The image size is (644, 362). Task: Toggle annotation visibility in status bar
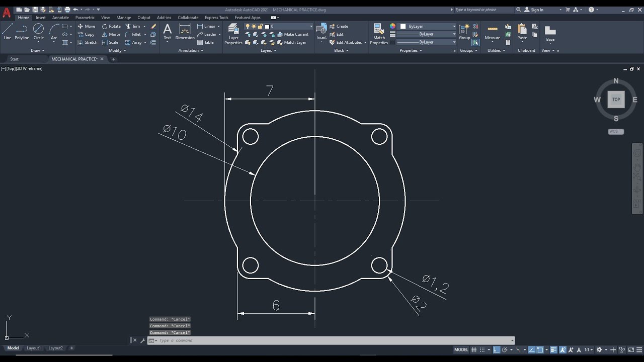(x=562, y=349)
